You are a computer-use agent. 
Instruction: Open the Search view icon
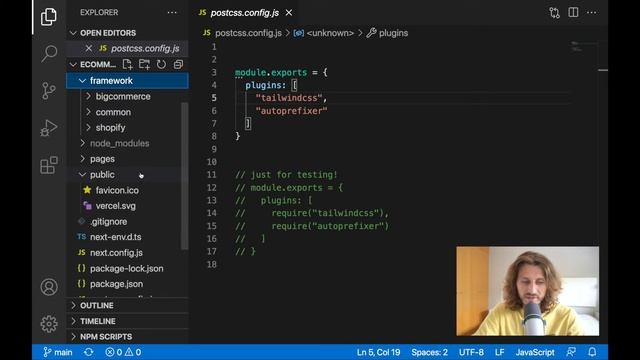49,53
